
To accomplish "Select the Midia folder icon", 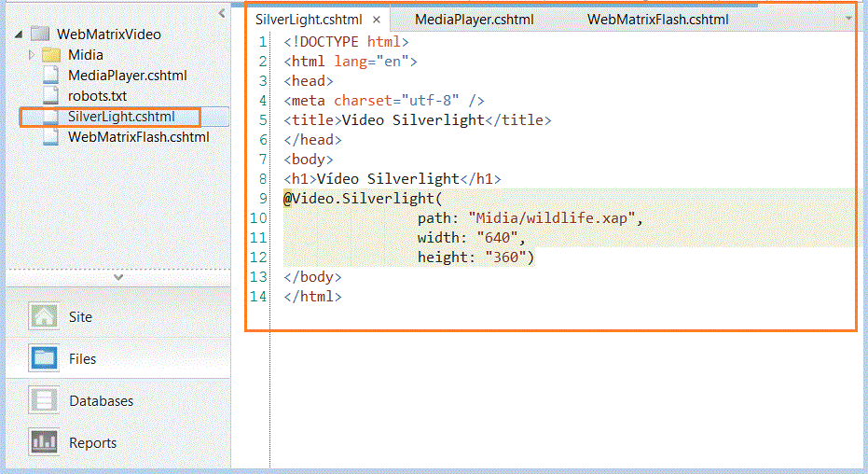I will [51, 55].
